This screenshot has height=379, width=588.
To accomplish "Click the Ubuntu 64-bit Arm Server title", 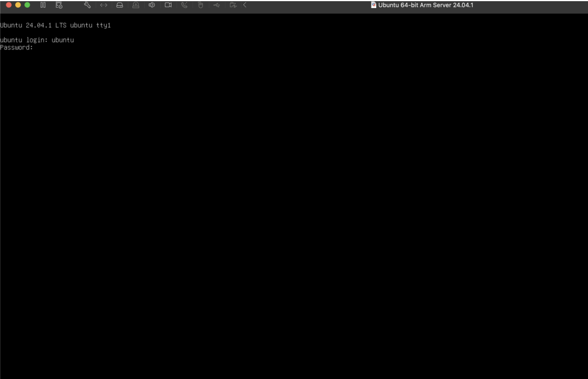I will [428, 6].
